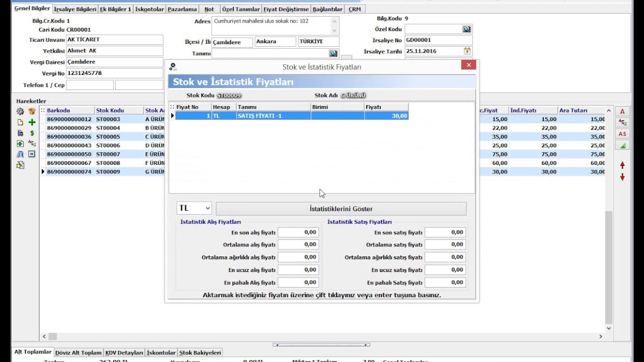Select the Alt Toplamlar bottom tab
644x362 pixels.
click(x=33, y=352)
